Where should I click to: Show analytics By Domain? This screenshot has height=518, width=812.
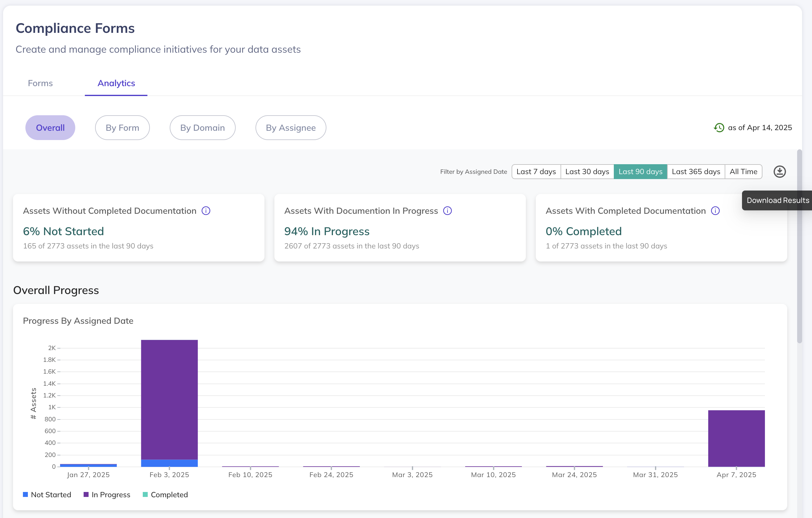click(x=202, y=128)
